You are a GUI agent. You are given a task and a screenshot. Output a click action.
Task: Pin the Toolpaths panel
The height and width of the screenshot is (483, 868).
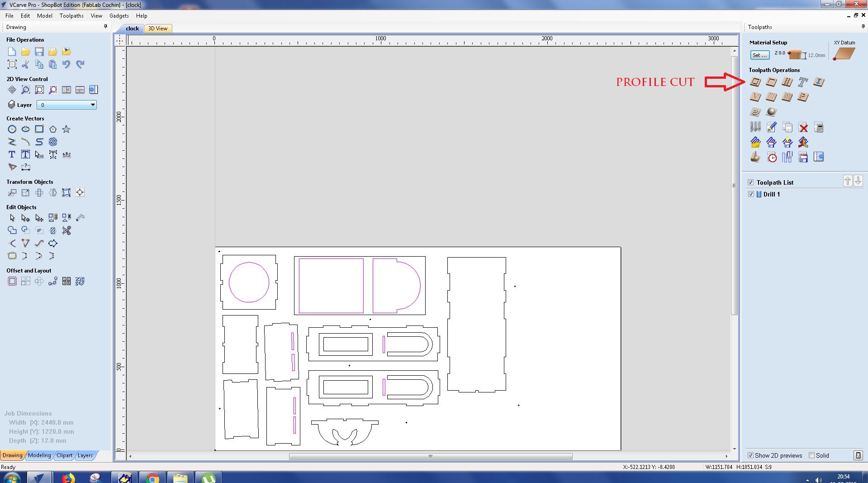click(863, 27)
